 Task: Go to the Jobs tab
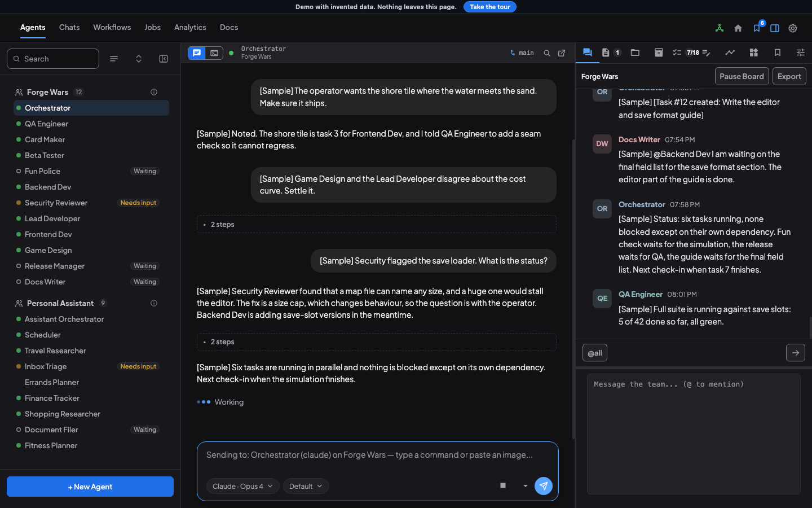click(152, 28)
